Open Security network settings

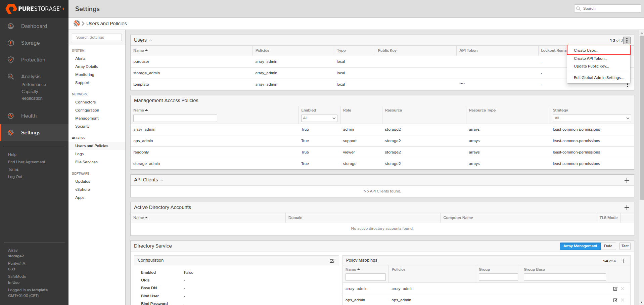[x=82, y=126]
